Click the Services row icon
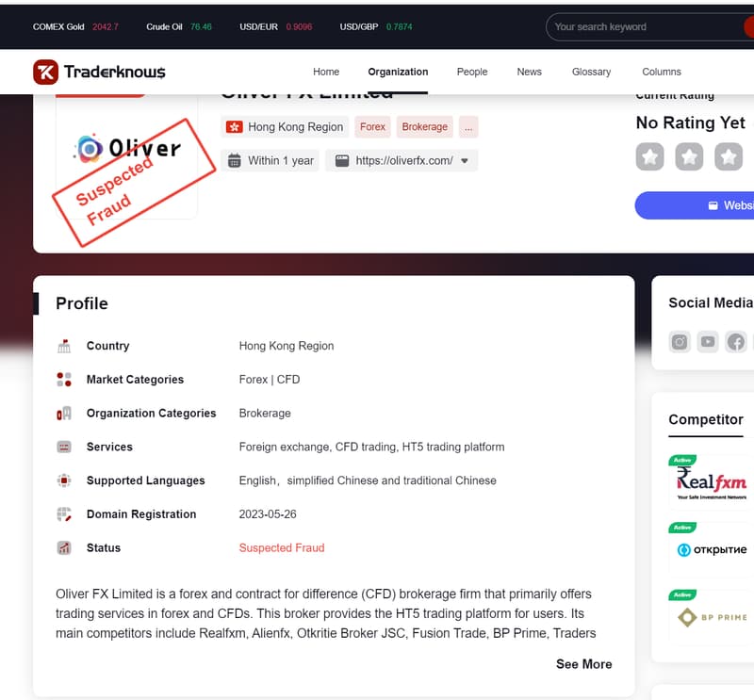This screenshot has width=754, height=700. pyautogui.click(x=64, y=447)
